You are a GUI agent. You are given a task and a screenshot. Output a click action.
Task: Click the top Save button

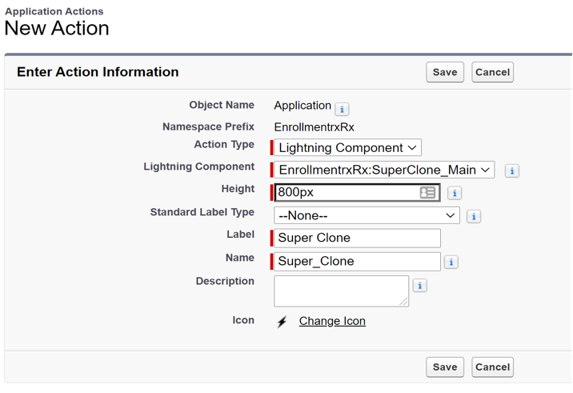click(445, 72)
